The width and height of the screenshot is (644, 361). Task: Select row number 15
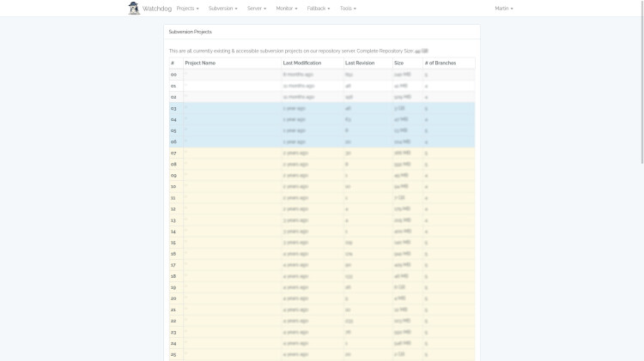pos(322,243)
